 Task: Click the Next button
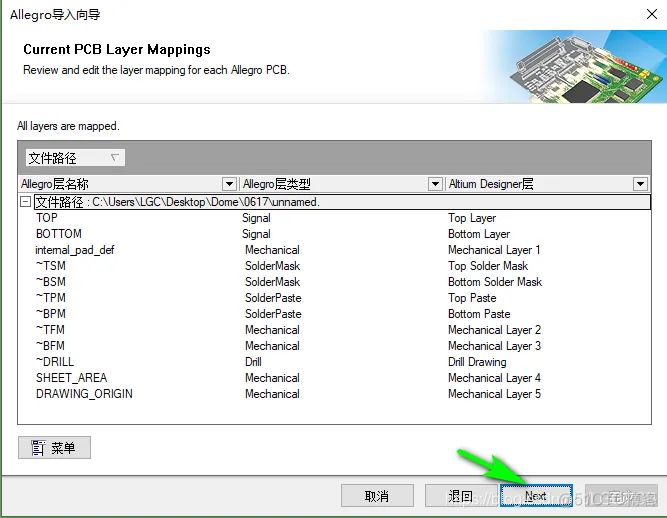pyautogui.click(x=536, y=496)
